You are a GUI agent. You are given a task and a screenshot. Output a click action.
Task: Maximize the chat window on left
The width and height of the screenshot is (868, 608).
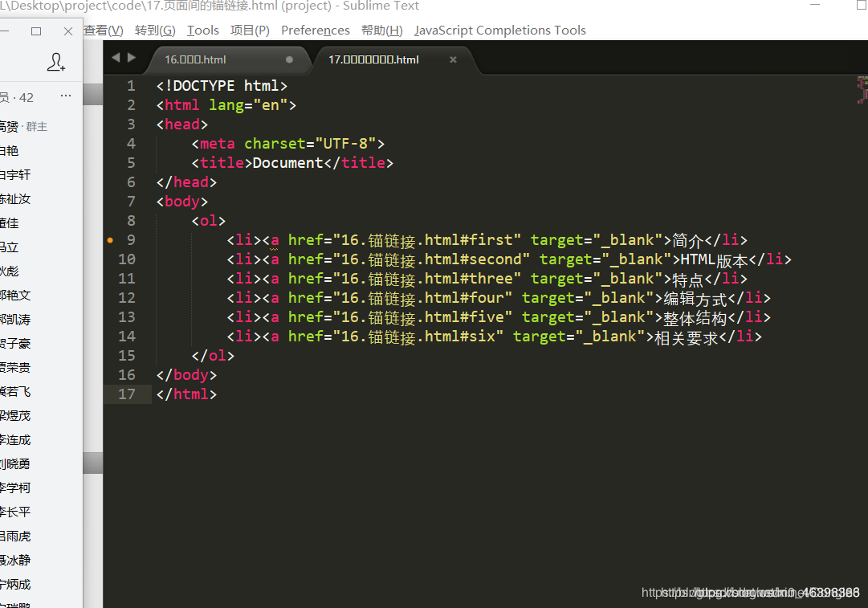coord(36,31)
